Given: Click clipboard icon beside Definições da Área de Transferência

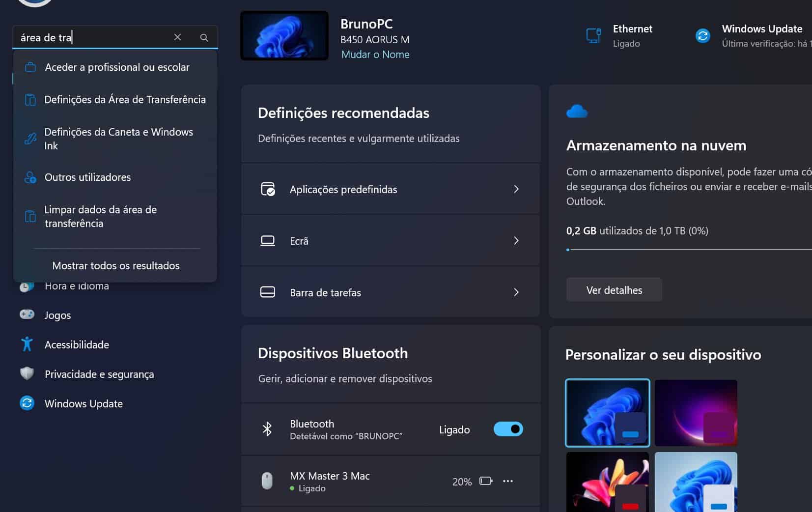Looking at the screenshot, I should [x=30, y=100].
